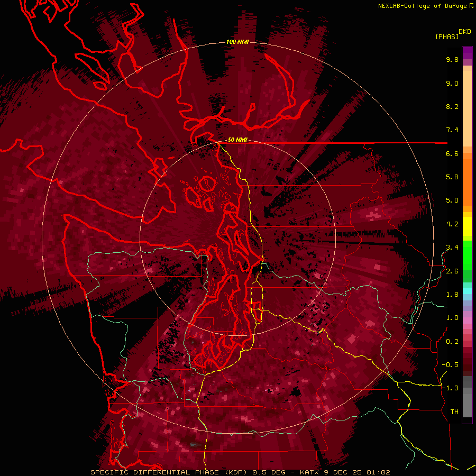Click the yellow swatch on the color bar

(x=467, y=226)
